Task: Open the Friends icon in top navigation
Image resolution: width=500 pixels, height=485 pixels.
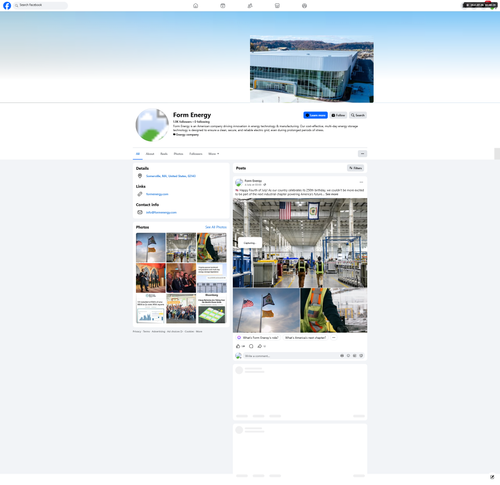Action: click(x=250, y=6)
